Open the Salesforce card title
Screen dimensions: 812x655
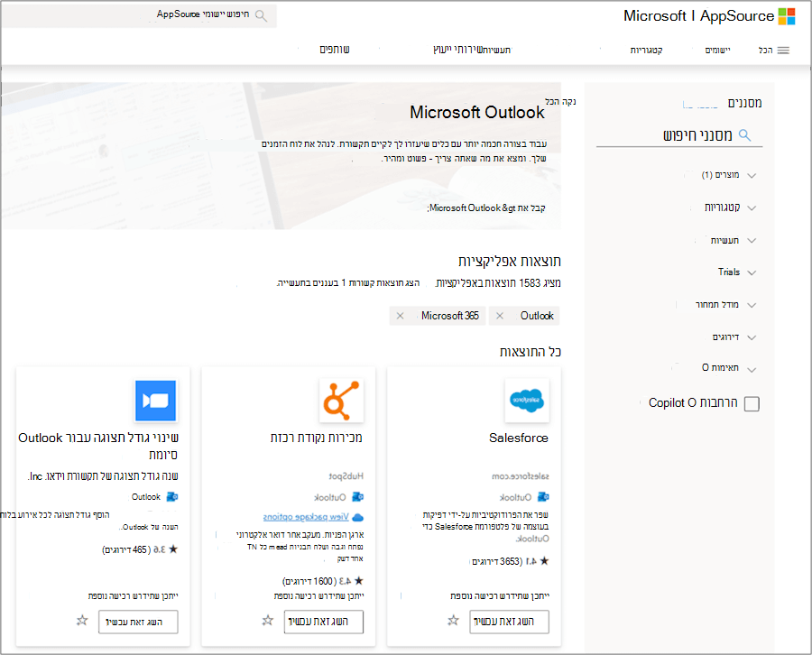[519, 438]
